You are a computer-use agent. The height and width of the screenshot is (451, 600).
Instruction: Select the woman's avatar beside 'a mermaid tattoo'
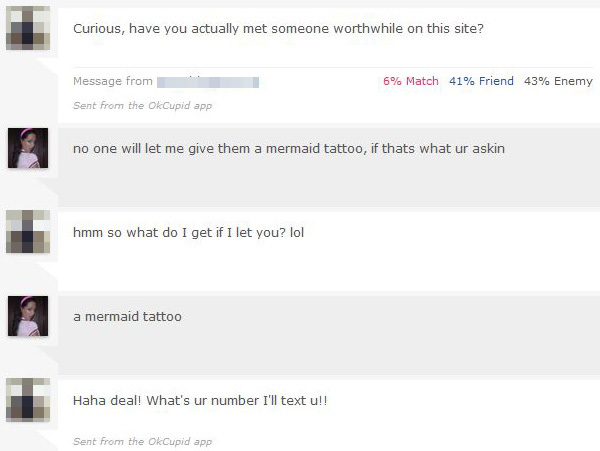(x=27, y=316)
